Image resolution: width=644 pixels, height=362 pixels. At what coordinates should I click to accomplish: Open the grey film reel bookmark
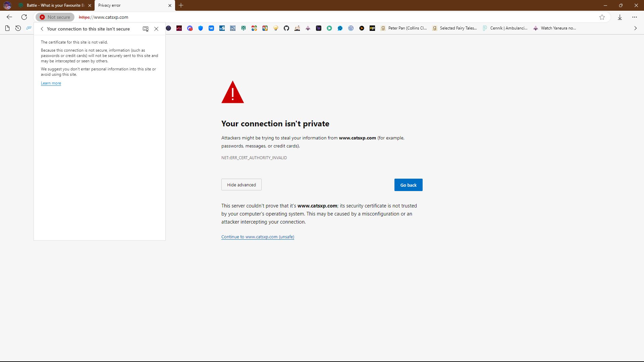pos(351,28)
